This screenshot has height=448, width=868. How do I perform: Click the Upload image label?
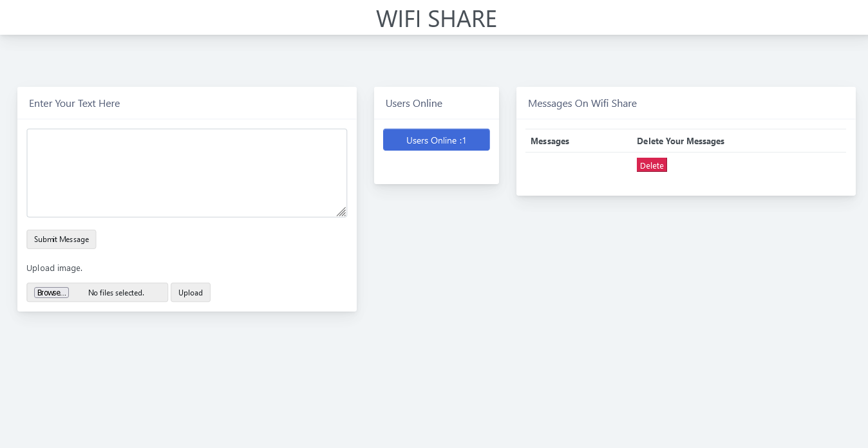(x=55, y=268)
